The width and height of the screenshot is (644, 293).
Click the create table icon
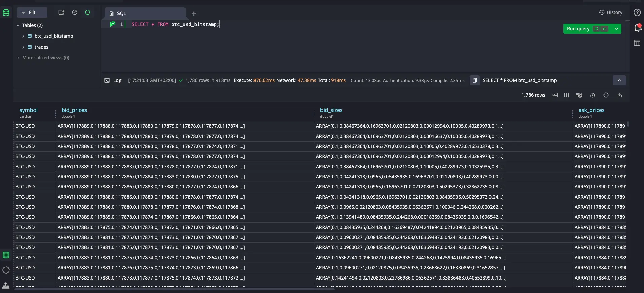click(x=61, y=12)
